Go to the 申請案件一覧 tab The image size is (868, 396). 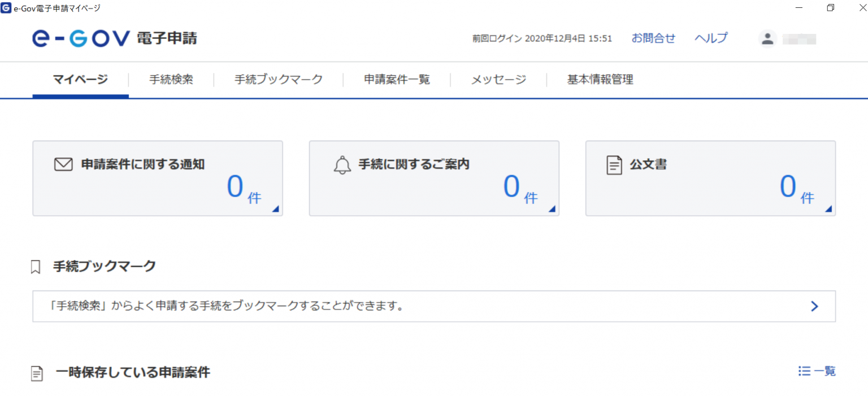(397, 80)
